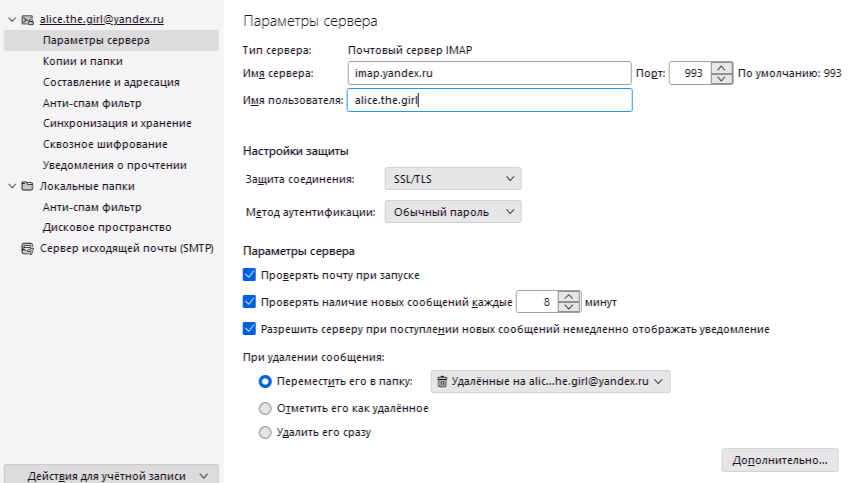Viewport: 854px width, 483px height.
Task: Click the outgoing SMTP server icon
Action: [x=27, y=248]
